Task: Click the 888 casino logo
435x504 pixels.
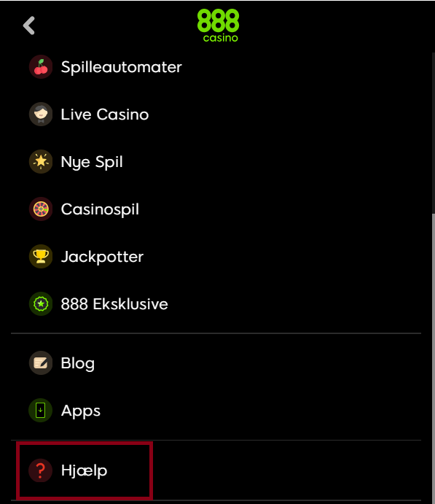Action: point(219,26)
